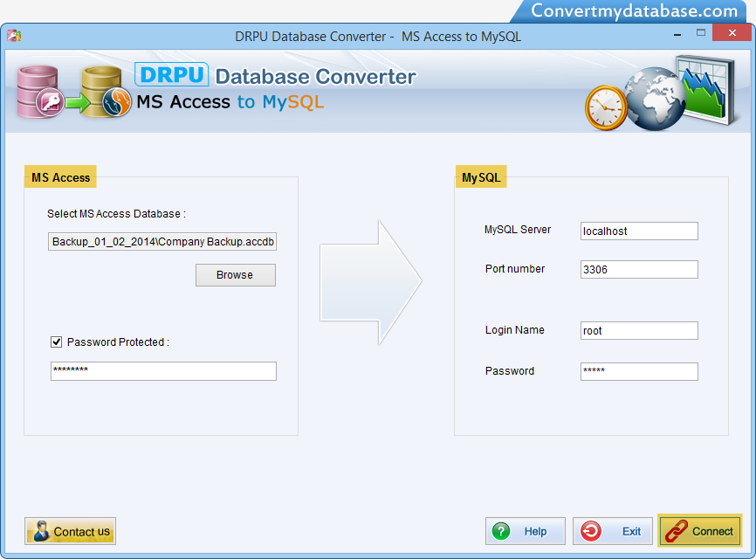Click the 'MySQL Server' label
The height and width of the screenshot is (559, 756).
tap(518, 230)
